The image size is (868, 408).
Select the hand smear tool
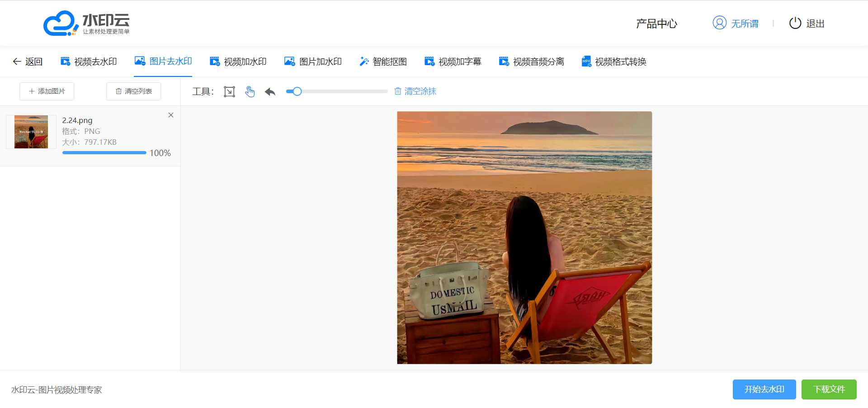[250, 91]
